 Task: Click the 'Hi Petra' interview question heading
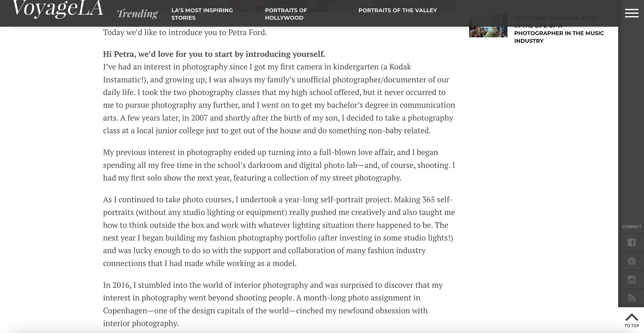[214, 54]
